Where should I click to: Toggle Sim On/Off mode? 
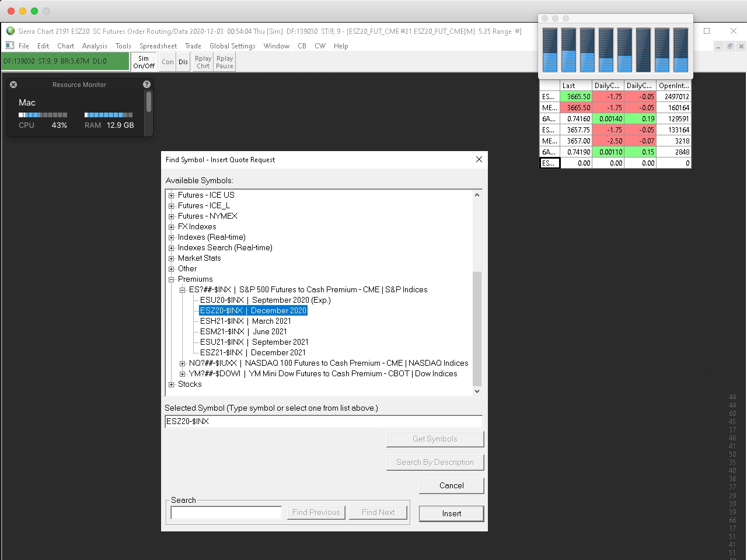[x=144, y=62]
